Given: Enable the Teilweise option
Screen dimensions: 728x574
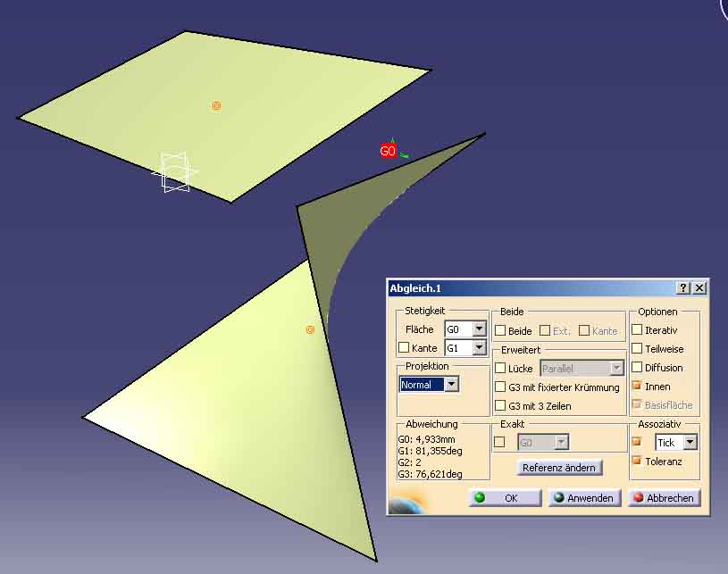Looking at the screenshot, I should click(x=637, y=348).
